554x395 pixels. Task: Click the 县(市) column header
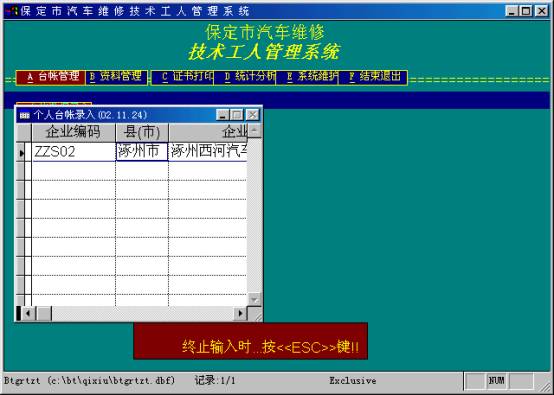point(142,132)
